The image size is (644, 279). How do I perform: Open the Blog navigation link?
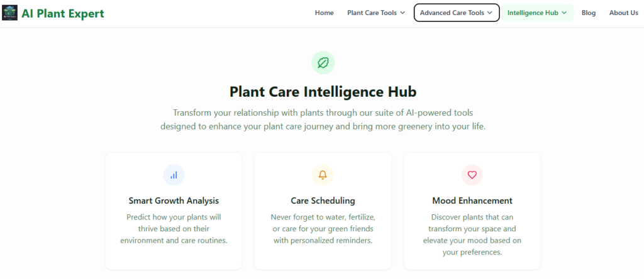coord(589,13)
